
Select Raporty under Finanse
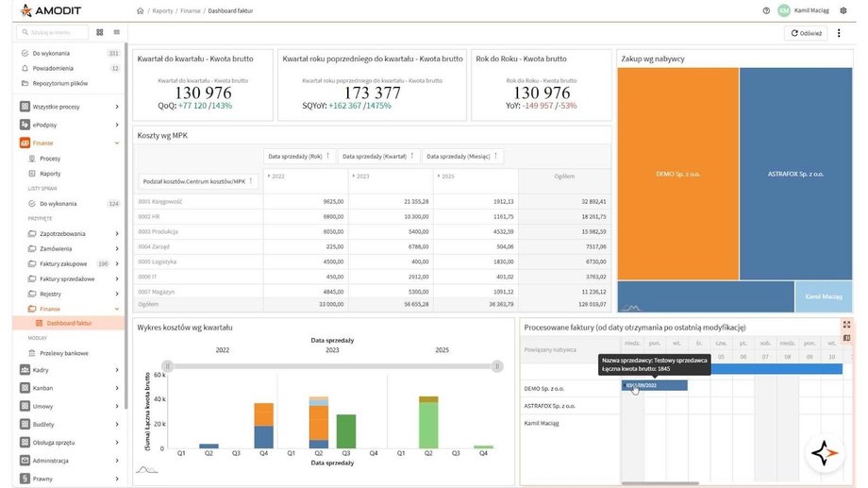point(49,174)
